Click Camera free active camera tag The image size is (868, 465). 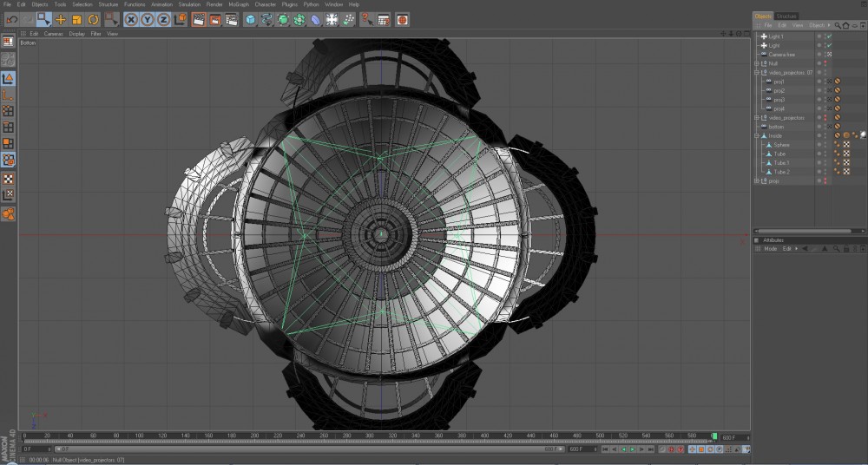829,55
